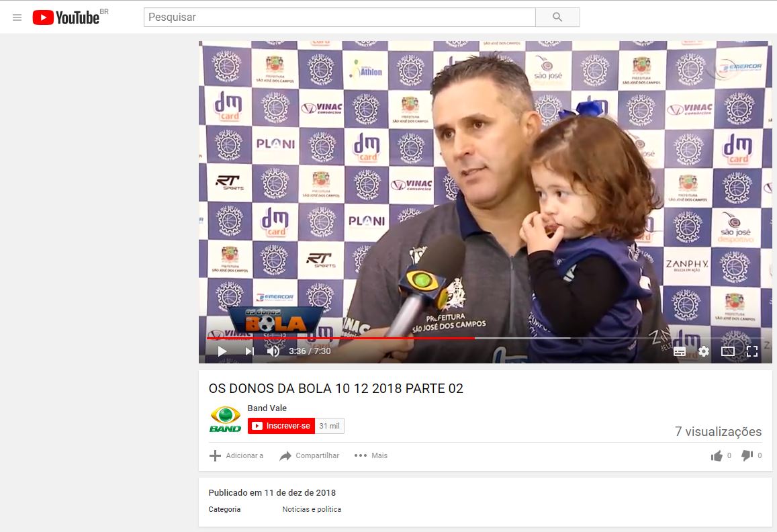
Task: Open the Compartilhar share options
Action: [310, 455]
